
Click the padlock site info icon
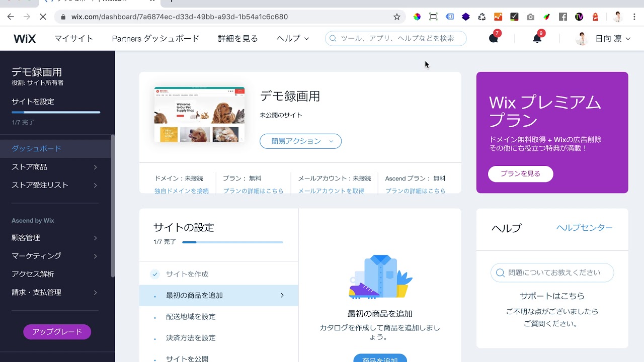pyautogui.click(x=63, y=17)
